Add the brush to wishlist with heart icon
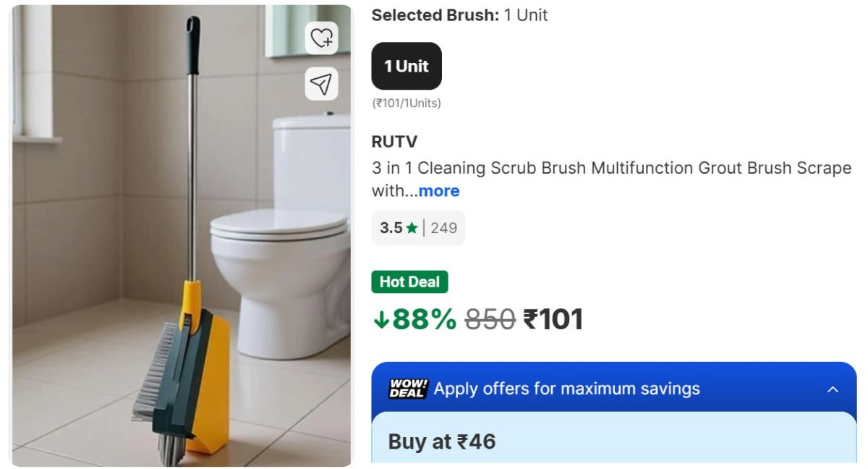This screenshot has width=868, height=469. [321, 38]
